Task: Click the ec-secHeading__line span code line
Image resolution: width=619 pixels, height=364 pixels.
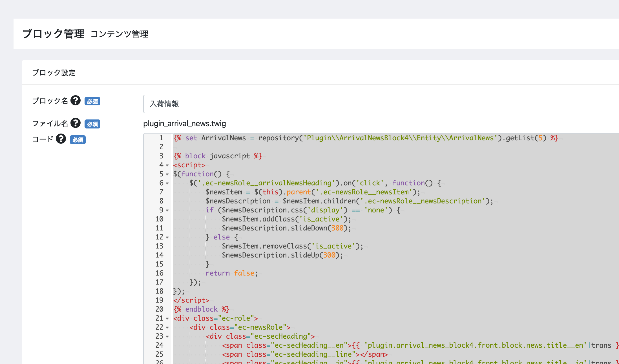Action: 305,354
